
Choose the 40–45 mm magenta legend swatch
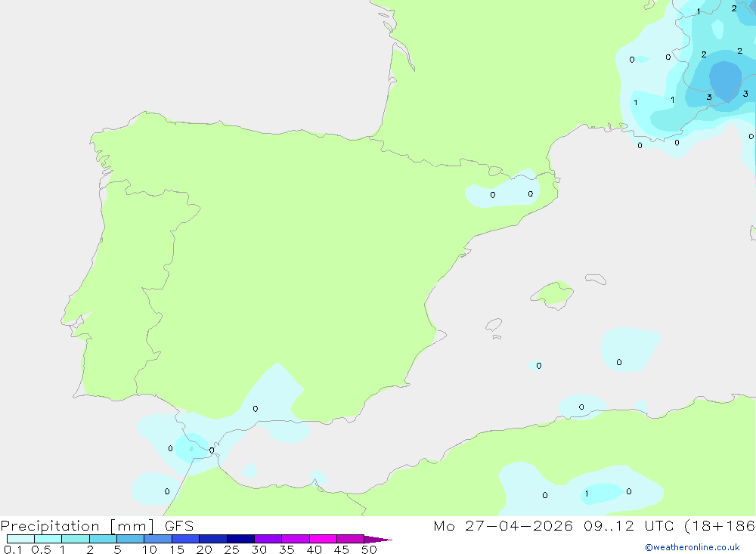coord(323,539)
